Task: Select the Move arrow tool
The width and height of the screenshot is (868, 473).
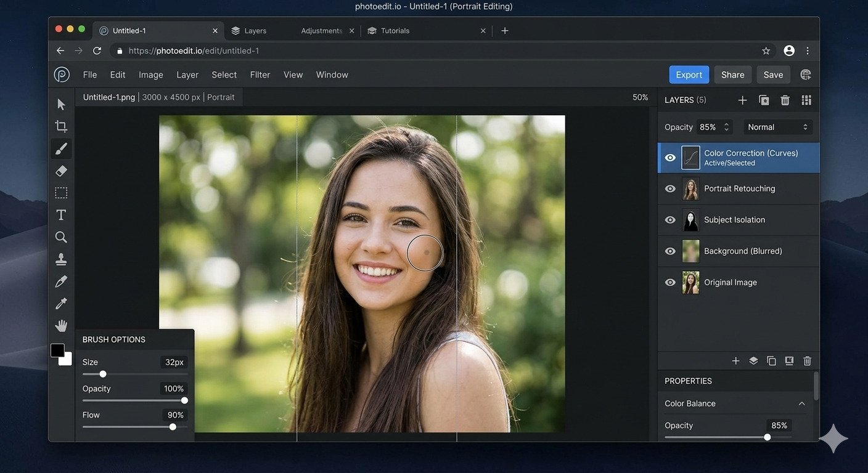Action: pyautogui.click(x=61, y=104)
